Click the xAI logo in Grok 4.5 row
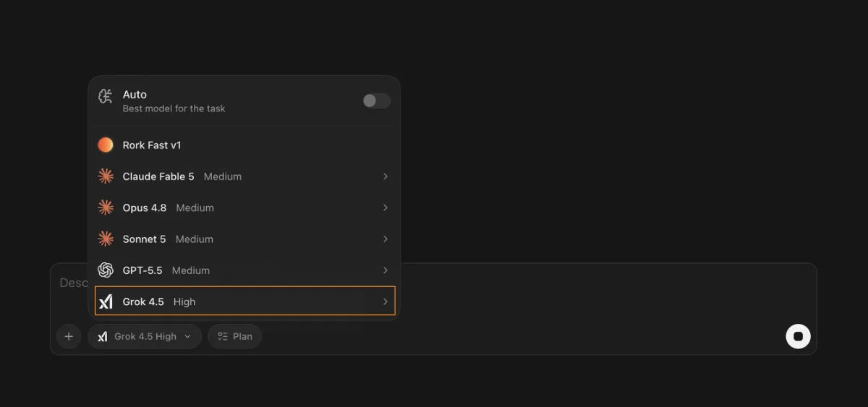Viewport: 868px width, 407px height. tap(106, 301)
